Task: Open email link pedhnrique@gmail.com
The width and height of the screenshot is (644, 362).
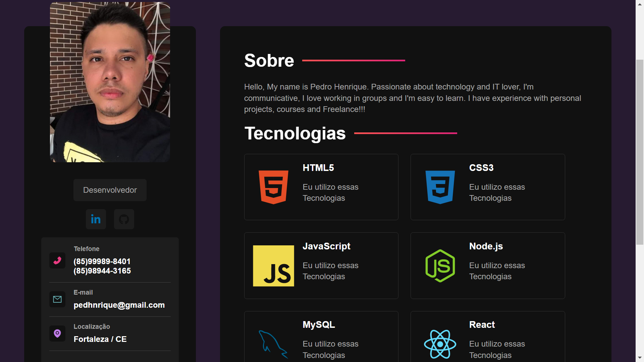Action: [119, 305]
